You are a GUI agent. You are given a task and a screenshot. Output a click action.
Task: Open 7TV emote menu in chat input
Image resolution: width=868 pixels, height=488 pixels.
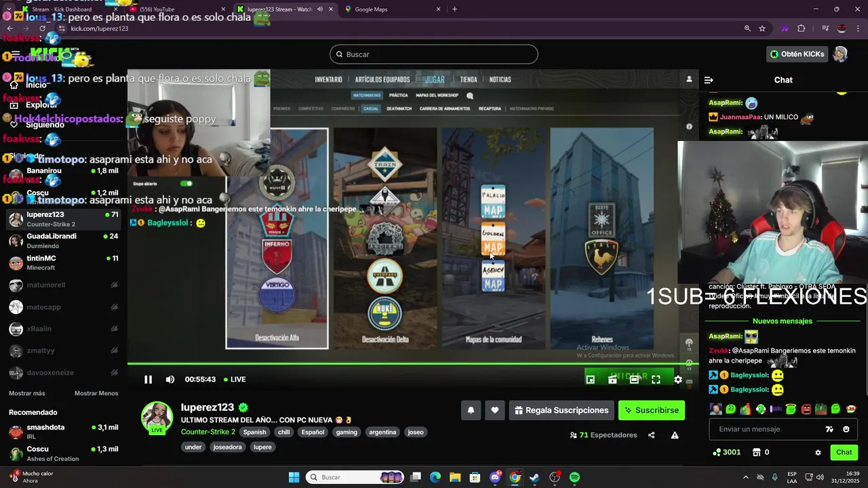point(829,429)
